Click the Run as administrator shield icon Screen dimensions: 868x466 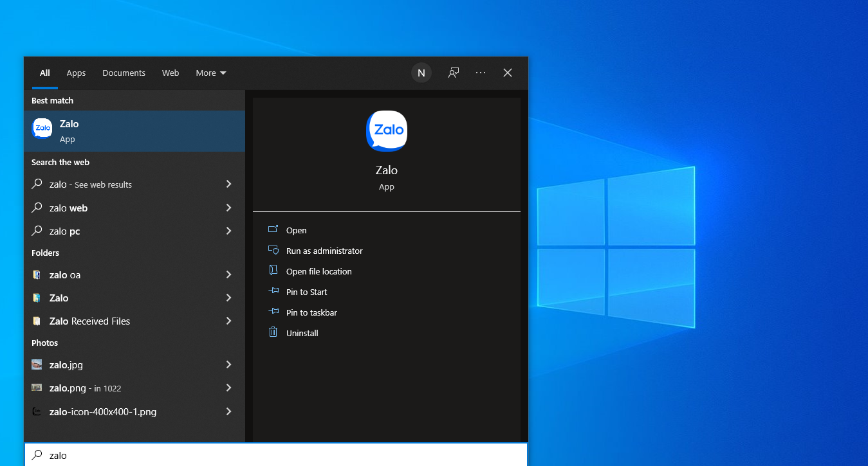[x=273, y=250]
